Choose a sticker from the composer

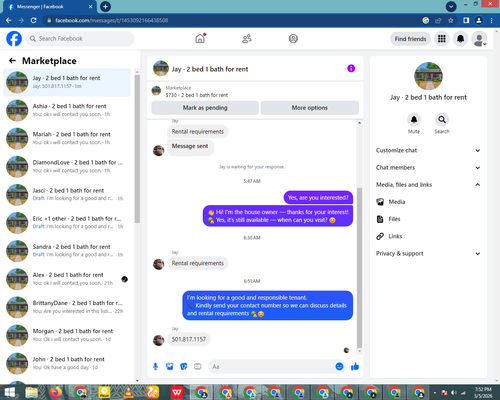(x=184, y=367)
